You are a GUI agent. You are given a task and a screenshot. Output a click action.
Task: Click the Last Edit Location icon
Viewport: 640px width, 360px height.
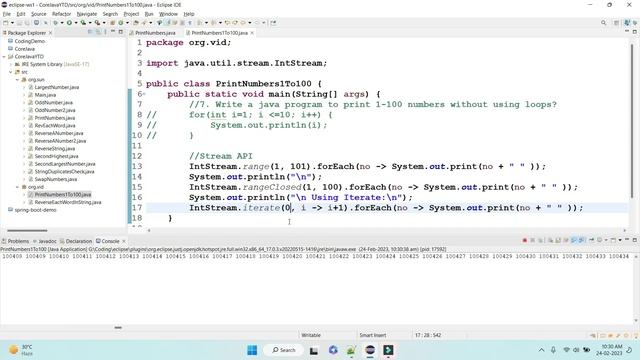point(227,23)
